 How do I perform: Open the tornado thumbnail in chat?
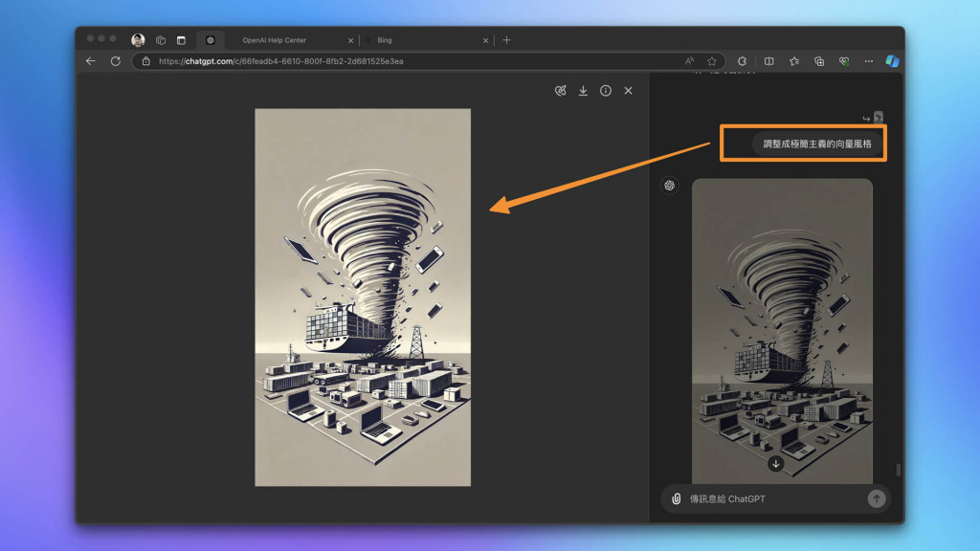click(782, 331)
